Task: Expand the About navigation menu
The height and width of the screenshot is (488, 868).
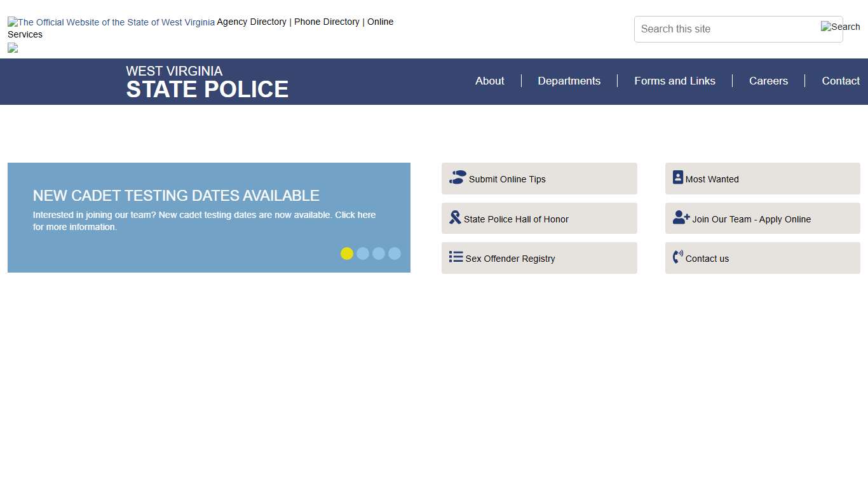Action: coord(489,81)
